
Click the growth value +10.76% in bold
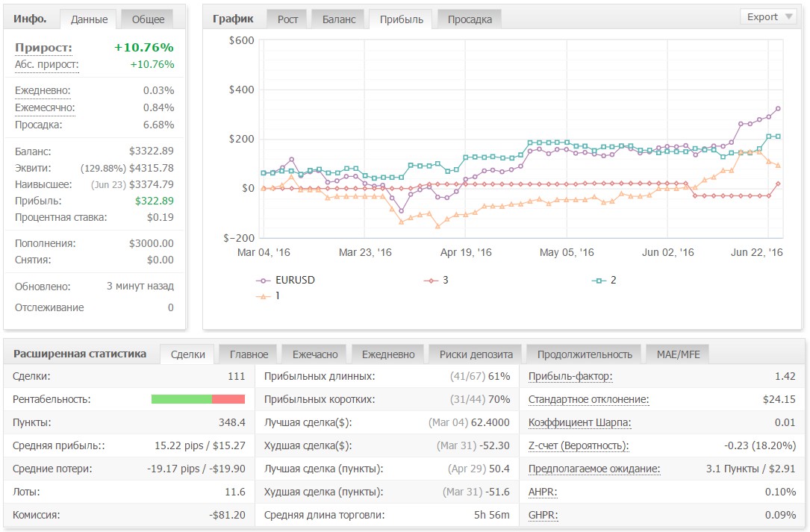(x=143, y=48)
